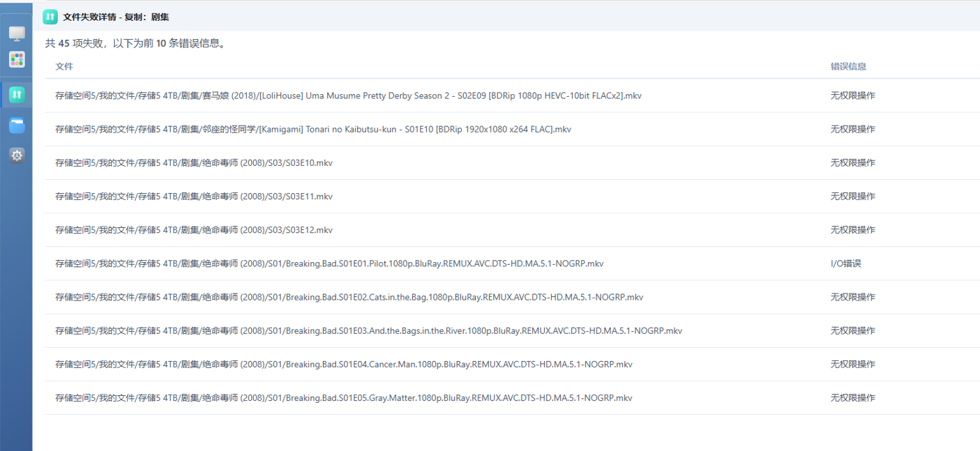Click 无权限操作 for S01E02 Cats row
This screenshot has height=451, width=980.
852,297
